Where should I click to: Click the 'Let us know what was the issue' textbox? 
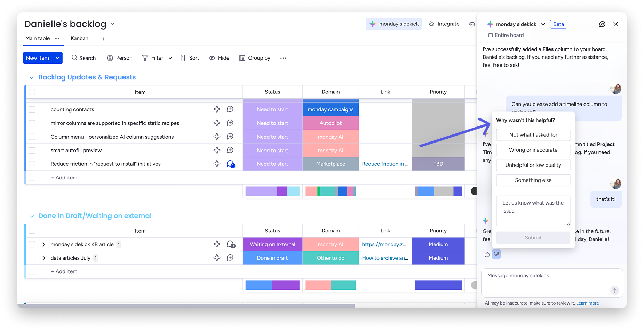coord(533,211)
